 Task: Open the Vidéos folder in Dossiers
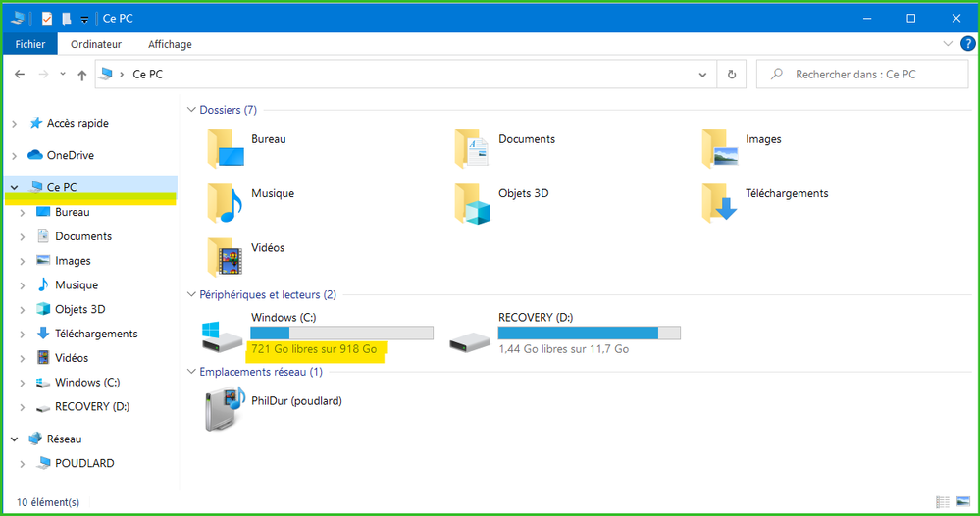[x=225, y=257]
